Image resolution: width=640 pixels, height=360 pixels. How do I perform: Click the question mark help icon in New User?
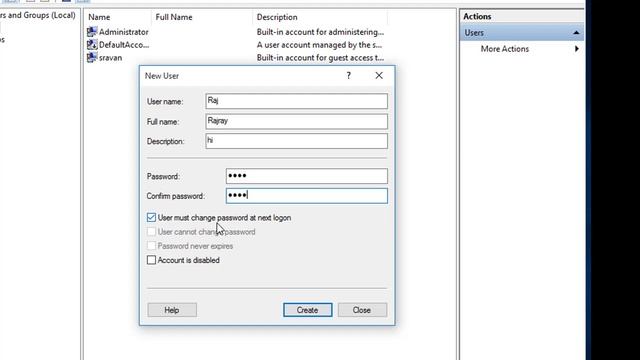[349, 76]
